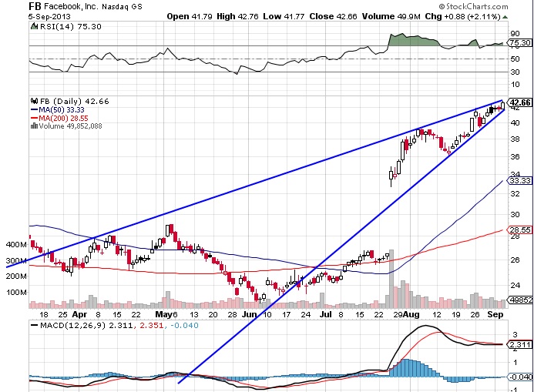Click the 'Chg +0.88 (+2.11%)' text
The image size is (534, 392).
click(x=463, y=16)
